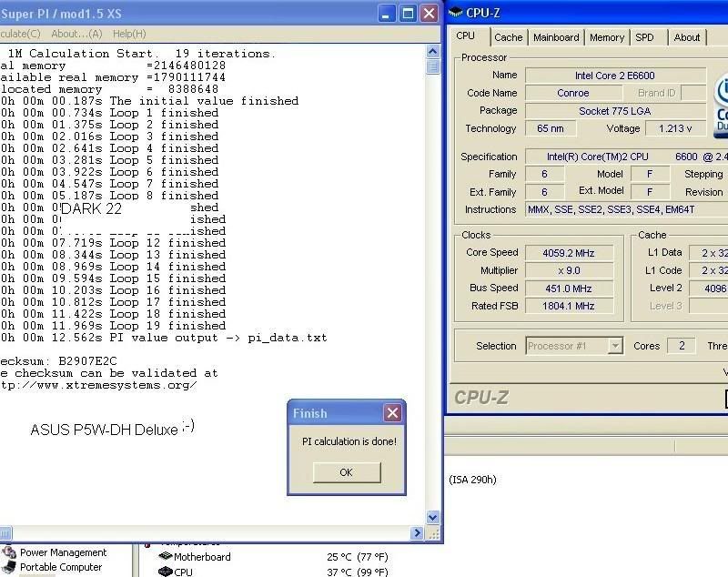Click the Super PI scroll down arrow
Screen dimensions: 728x577
click(433, 517)
